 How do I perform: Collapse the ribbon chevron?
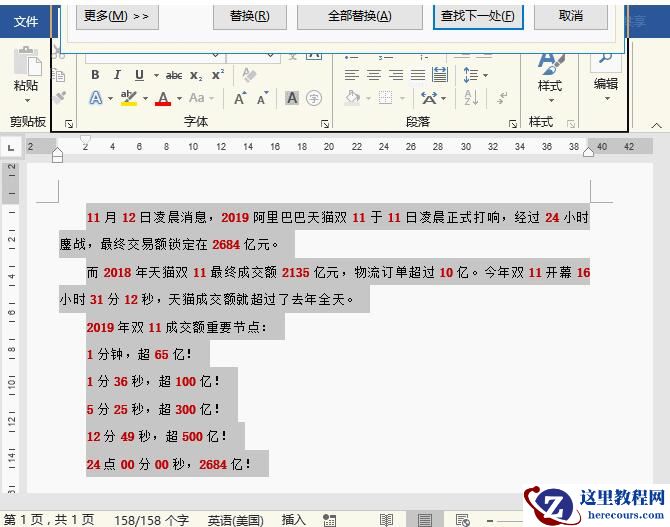pyautogui.click(x=656, y=125)
